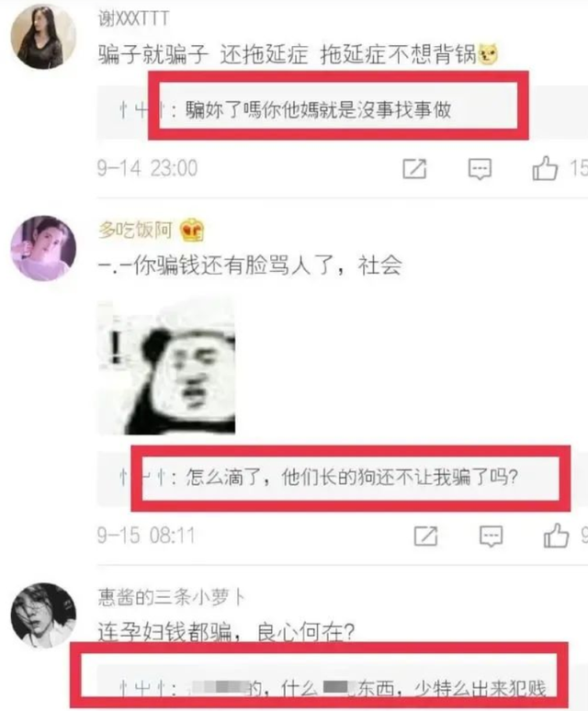588x711 pixels.
Task: Share the 9-15 08:11 comment
Action: point(425,536)
